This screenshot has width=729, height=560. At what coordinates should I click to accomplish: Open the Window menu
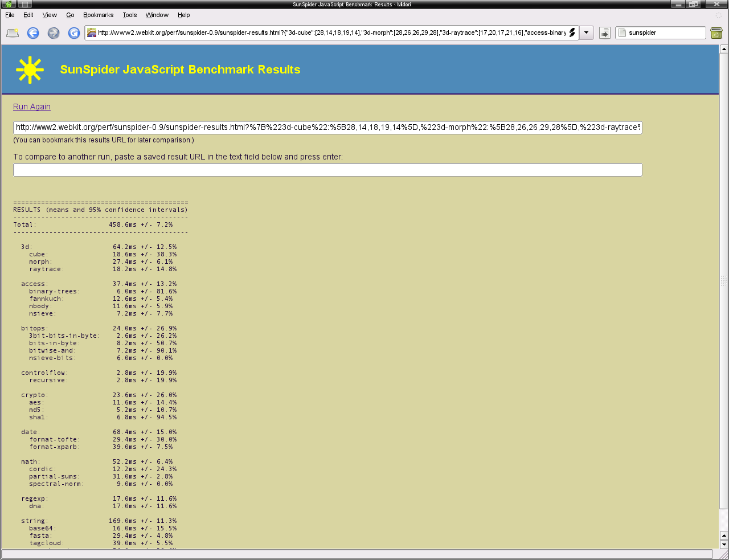(157, 15)
